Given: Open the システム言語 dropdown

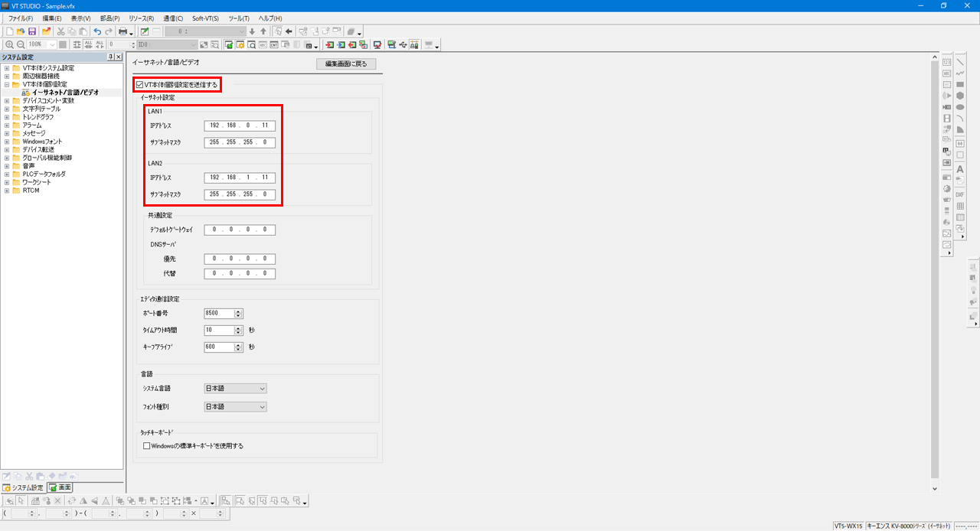Looking at the screenshot, I should click(235, 389).
